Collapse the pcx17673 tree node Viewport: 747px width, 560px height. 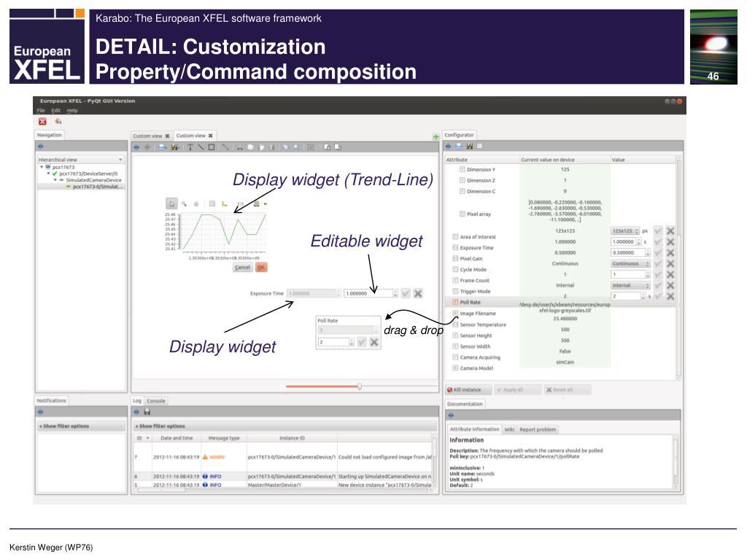tap(42, 167)
